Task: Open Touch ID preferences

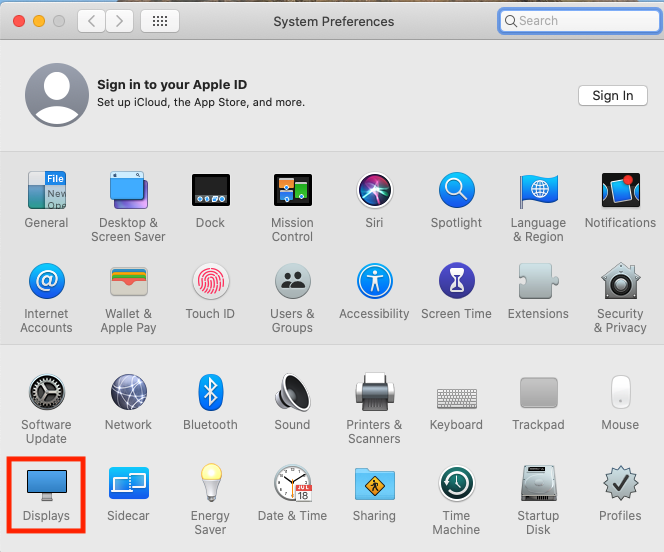Action: click(x=210, y=283)
